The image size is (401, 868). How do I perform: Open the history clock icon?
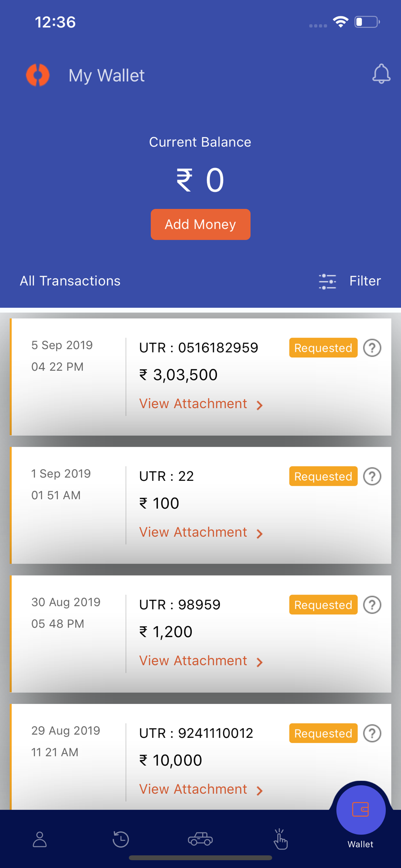120,839
